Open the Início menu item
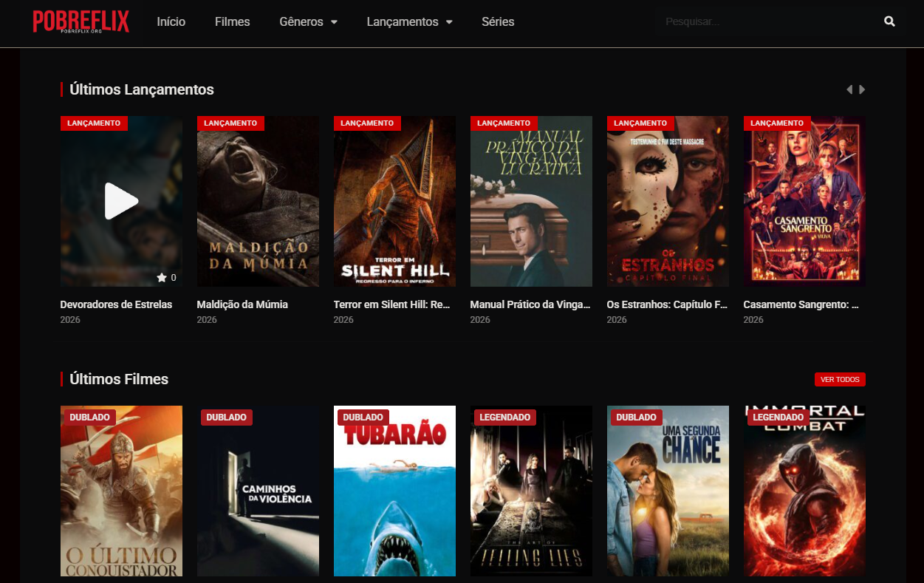Screen dimensions: 924x583 (171, 21)
